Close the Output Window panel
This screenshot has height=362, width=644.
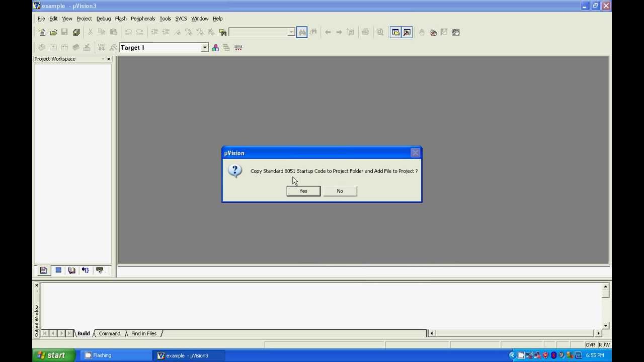36,286
